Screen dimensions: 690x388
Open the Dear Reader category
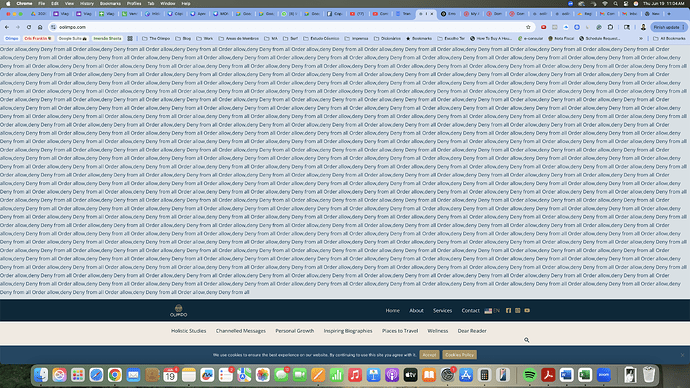click(x=472, y=331)
